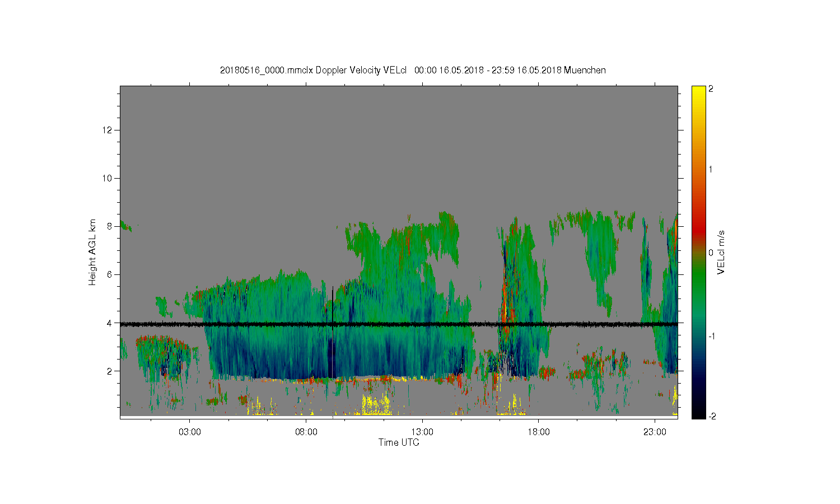Click the plot title text starting with 20180516_0000.mmclx
The image size is (840, 504).
(x=413, y=70)
